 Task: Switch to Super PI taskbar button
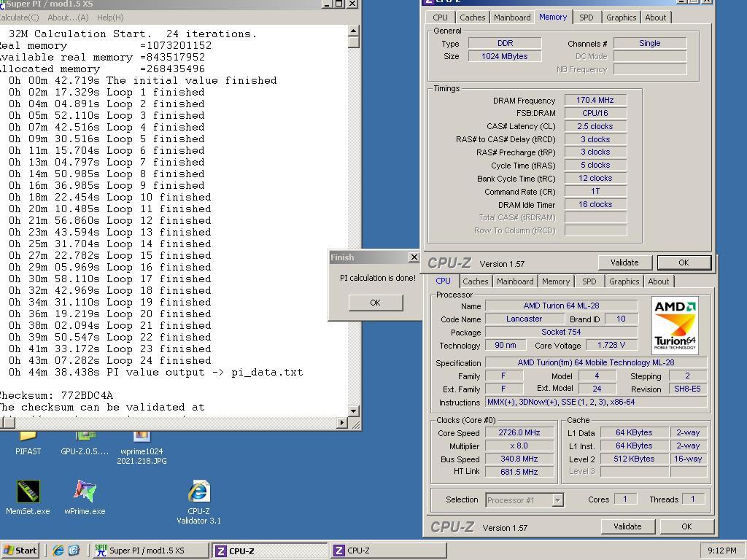click(x=150, y=551)
